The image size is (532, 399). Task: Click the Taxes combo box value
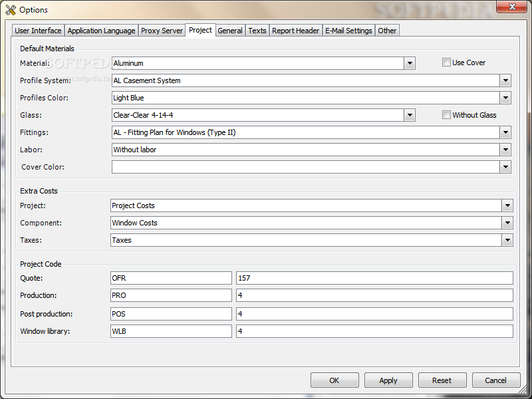point(122,240)
